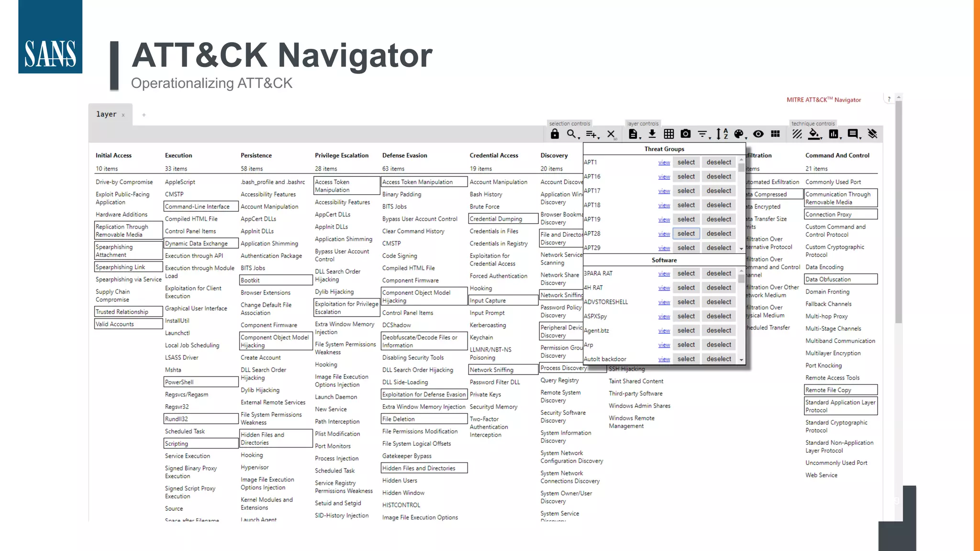Image resolution: width=980 pixels, height=551 pixels.
Task: Select the Credential Dumping technique
Action: pos(503,219)
